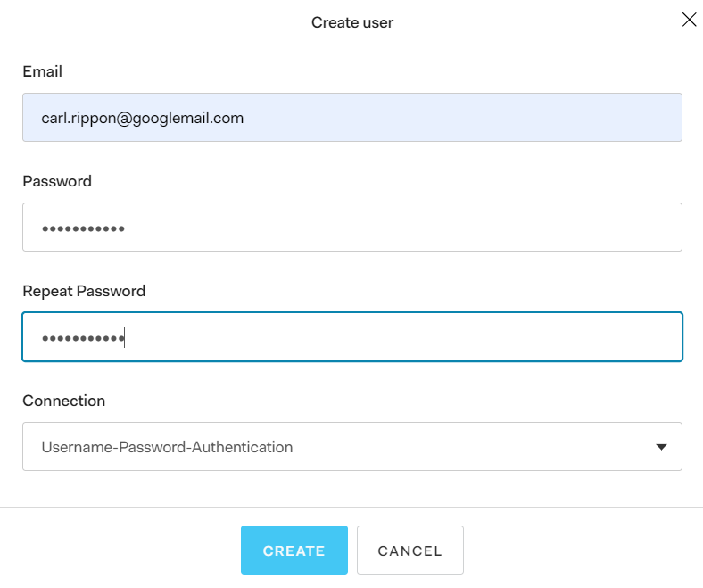Click the Email field label
The height and width of the screenshot is (588, 703).
42,71
